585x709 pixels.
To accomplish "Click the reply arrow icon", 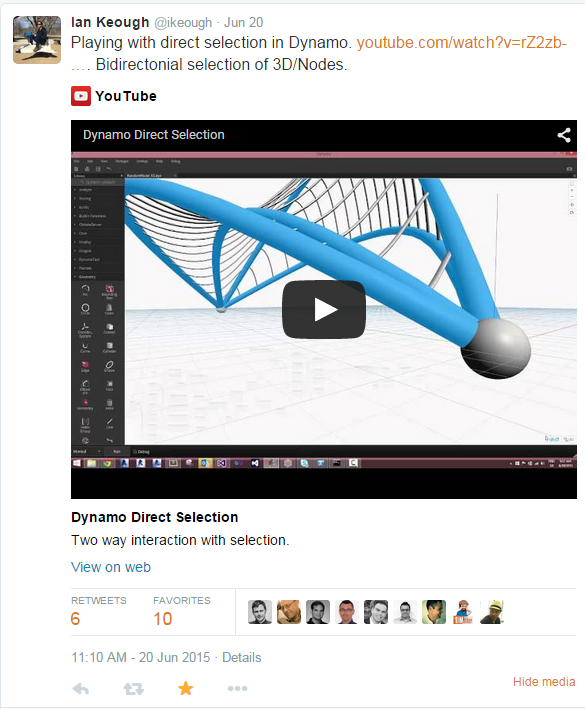I will pos(81,689).
